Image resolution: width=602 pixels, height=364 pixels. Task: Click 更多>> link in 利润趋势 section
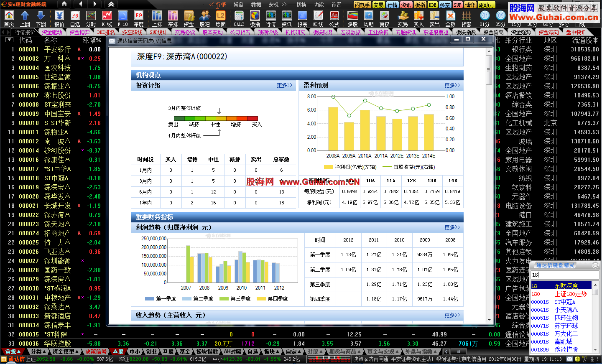452,227
